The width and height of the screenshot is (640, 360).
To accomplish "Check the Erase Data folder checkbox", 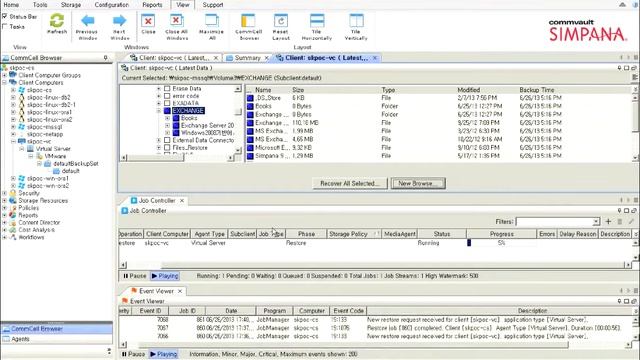I will click(x=167, y=88).
